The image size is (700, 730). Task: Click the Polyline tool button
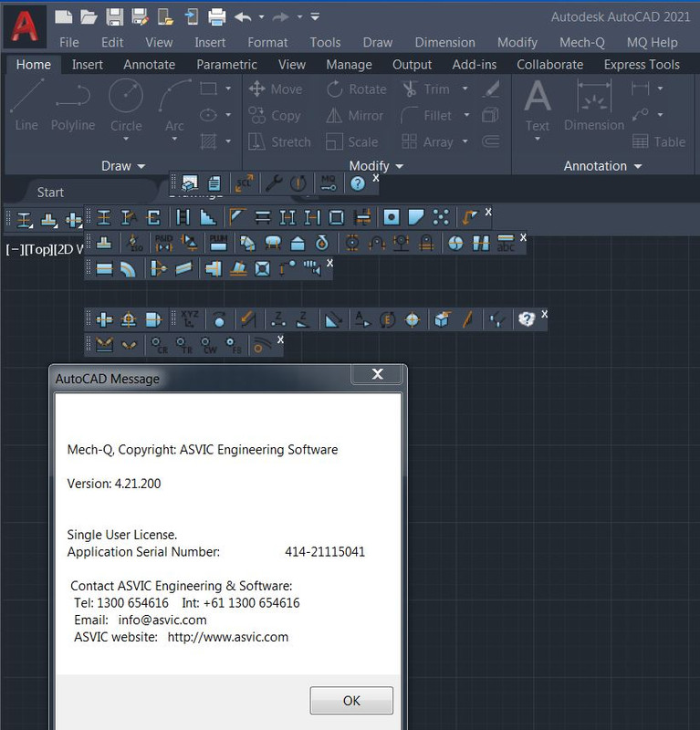(73, 106)
